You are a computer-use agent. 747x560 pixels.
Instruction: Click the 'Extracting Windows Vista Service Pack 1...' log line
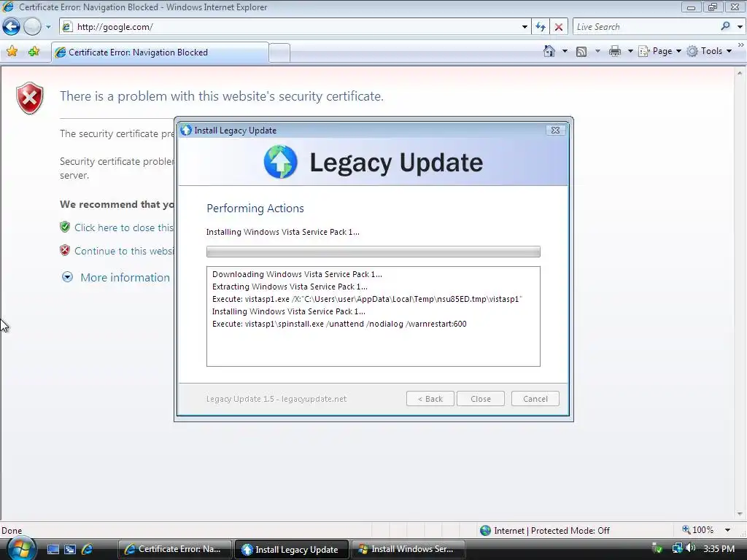click(290, 287)
